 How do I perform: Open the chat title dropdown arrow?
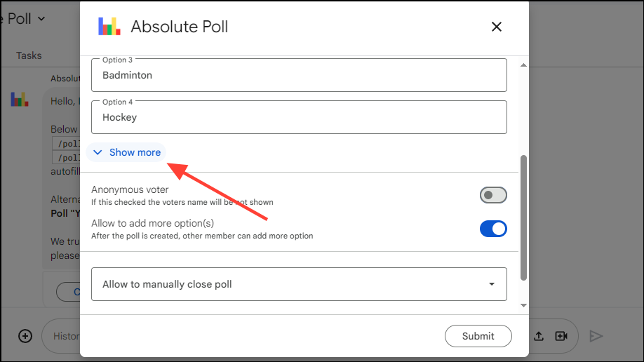coord(41,18)
